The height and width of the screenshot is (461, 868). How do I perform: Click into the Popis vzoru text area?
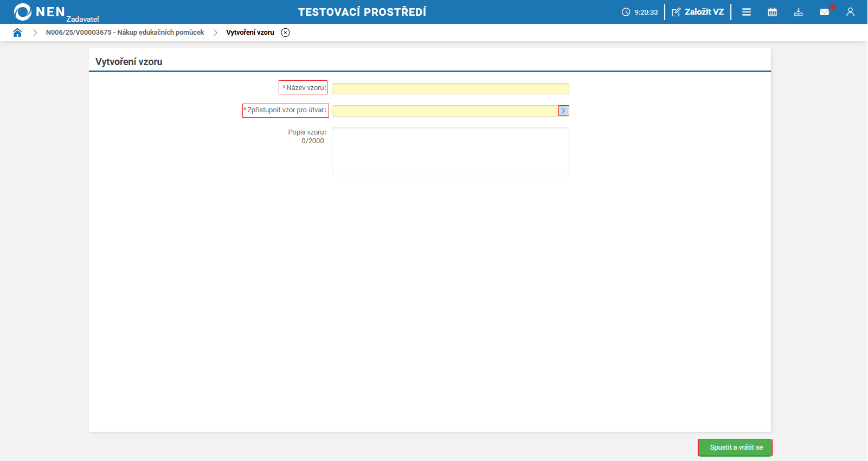pyautogui.click(x=451, y=152)
